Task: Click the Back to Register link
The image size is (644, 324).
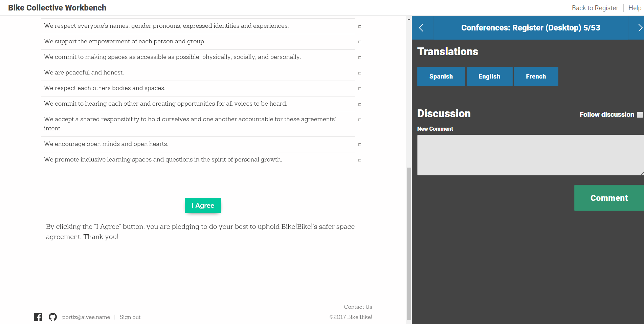Action: point(595,8)
